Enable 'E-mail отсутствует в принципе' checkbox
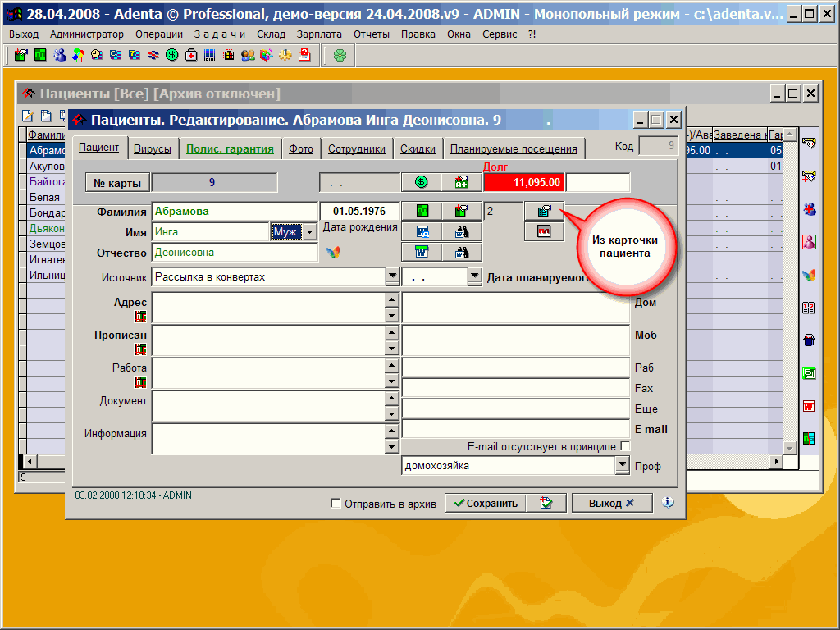Image resolution: width=840 pixels, height=630 pixels. coord(625,446)
